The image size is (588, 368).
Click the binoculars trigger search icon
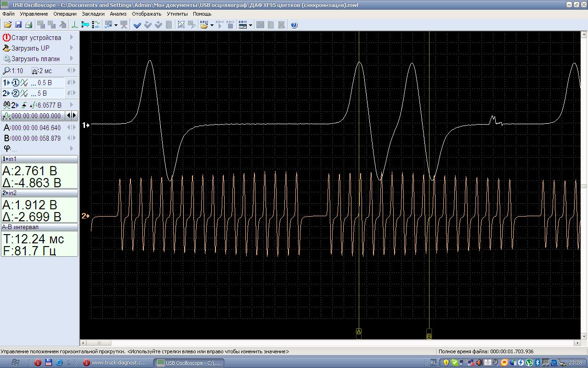(6, 105)
